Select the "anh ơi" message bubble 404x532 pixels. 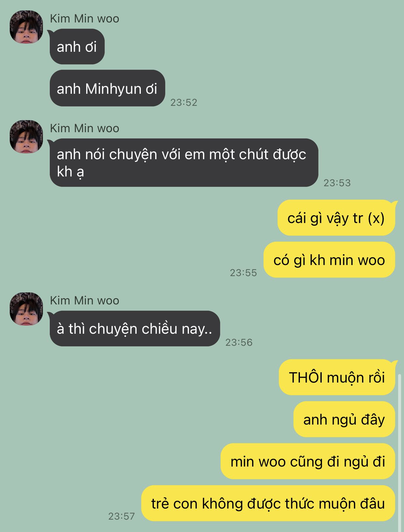tap(77, 47)
